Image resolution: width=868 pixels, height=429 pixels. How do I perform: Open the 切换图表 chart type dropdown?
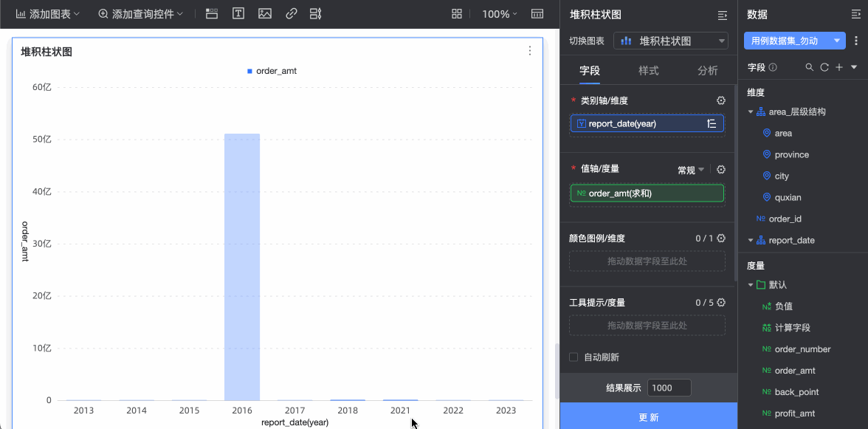coord(670,41)
